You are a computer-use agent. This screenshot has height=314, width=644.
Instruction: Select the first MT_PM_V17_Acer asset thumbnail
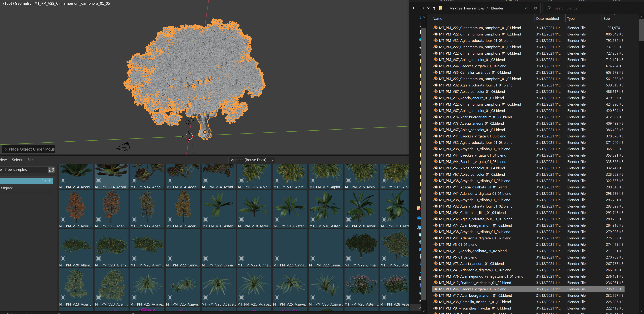[x=76, y=207]
